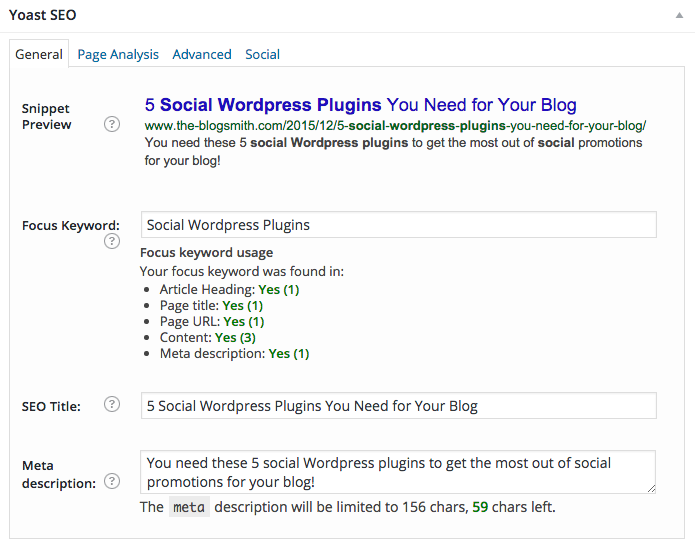
Task: Collapse the Yoast SEO panel arrow
Action: (x=679, y=16)
